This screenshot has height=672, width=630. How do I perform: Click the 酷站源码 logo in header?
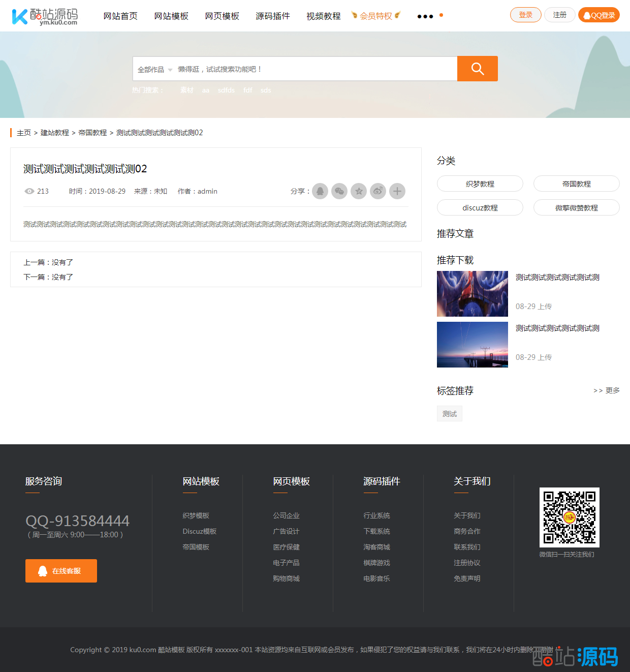(x=45, y=16)
